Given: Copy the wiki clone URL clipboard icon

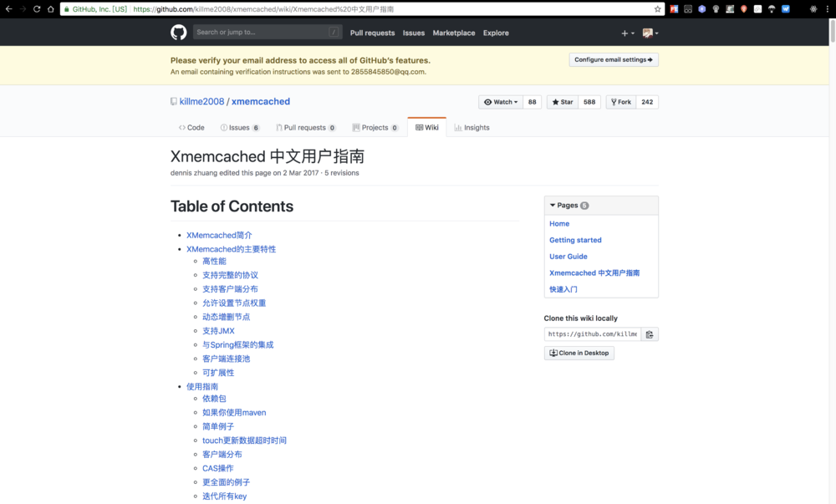Looking at the screenshot, I should point(650,334).
